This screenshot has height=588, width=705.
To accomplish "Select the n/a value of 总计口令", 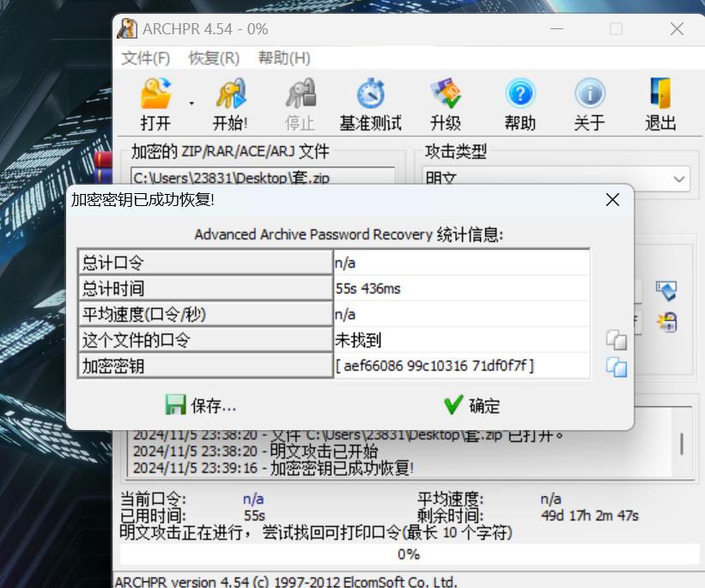I will [462, 263].
